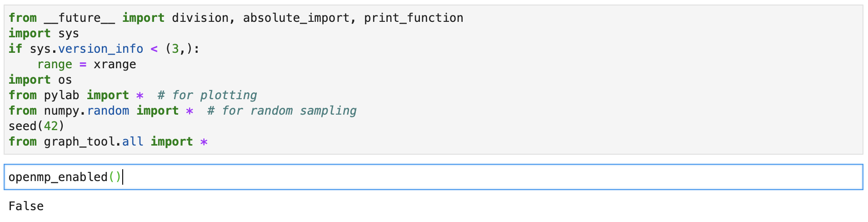Click the parentheses after openmp_enabled

(x=115, y=177)
